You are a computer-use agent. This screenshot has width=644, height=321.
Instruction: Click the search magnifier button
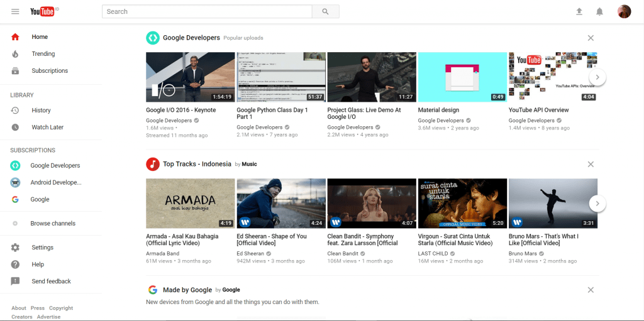tap(326, 11)
